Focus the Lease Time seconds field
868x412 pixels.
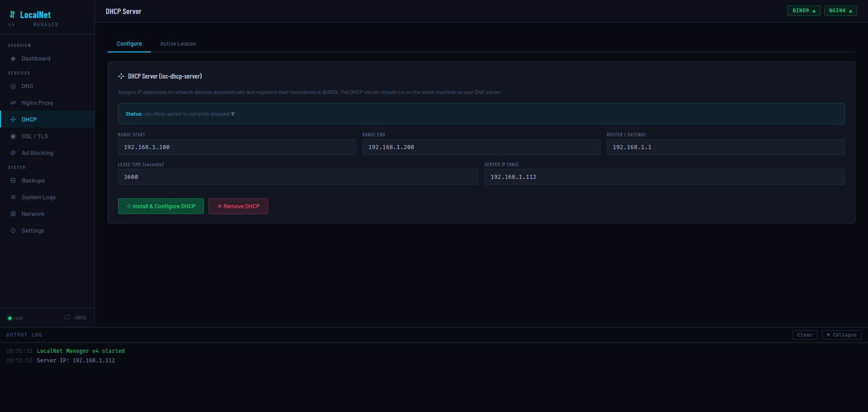point(298,177)
